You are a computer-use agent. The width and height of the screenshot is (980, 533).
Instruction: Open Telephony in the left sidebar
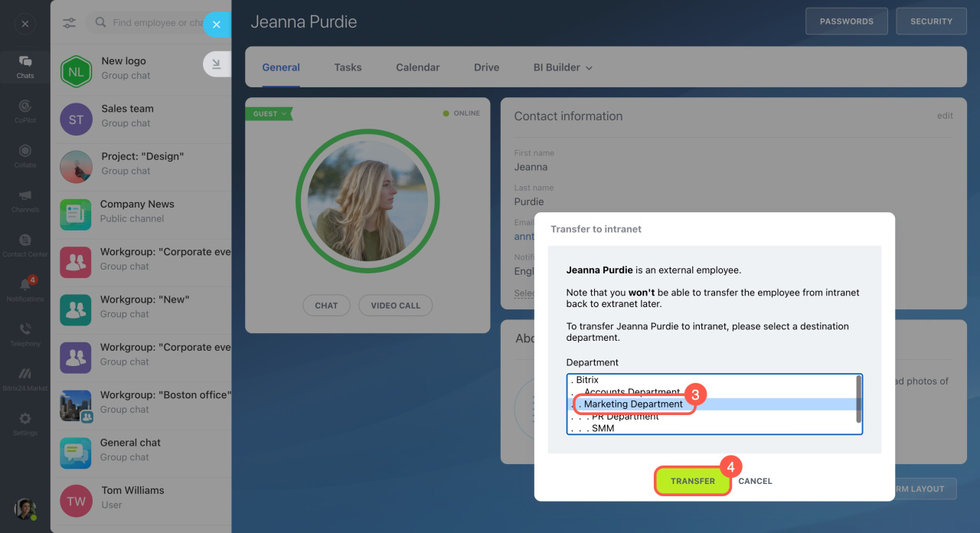click(25, 335)
